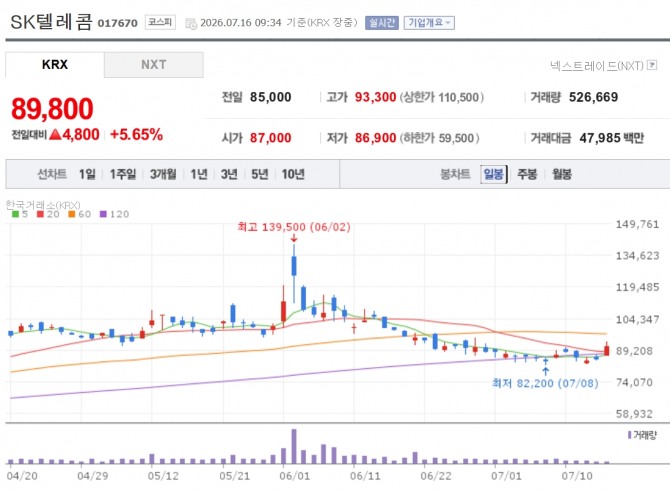This screenshot has width=670, height=492.
Task: Select the 주봉 candlestick chart
Action: point(527,174)
